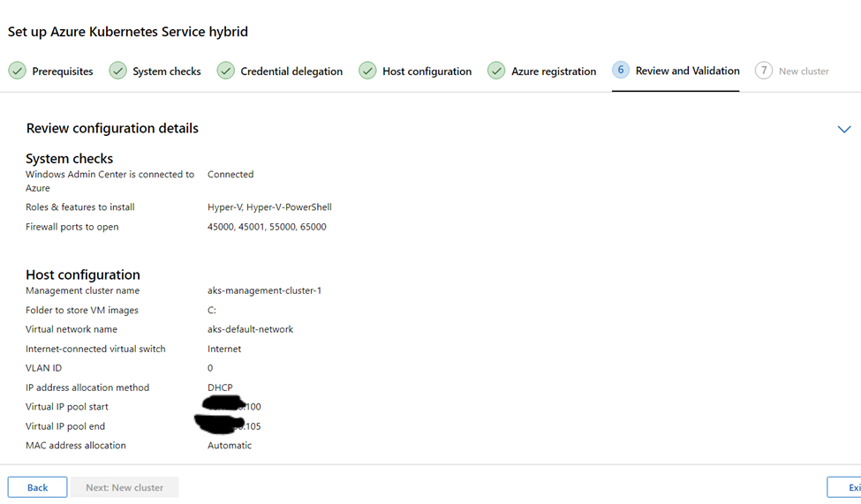Click the Virtual IP pool end label
Image resolution: width=861 pixels, height=504 pixels.
point(65,426)
